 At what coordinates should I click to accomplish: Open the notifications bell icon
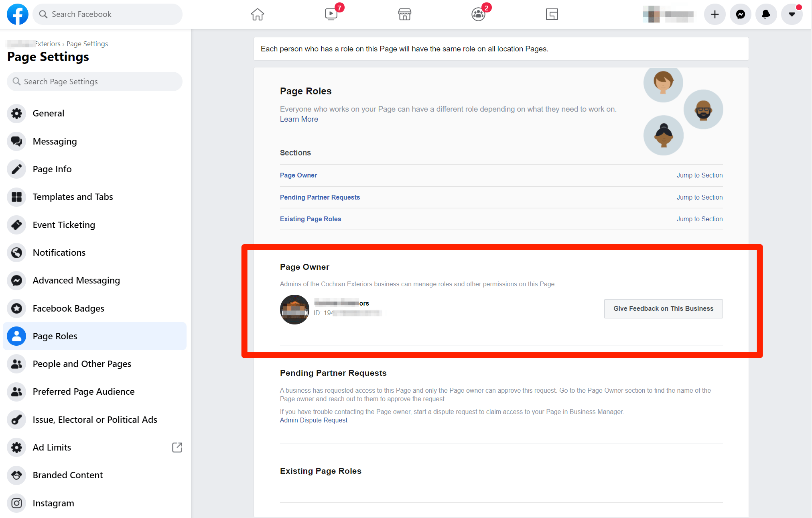click(766, 14)
